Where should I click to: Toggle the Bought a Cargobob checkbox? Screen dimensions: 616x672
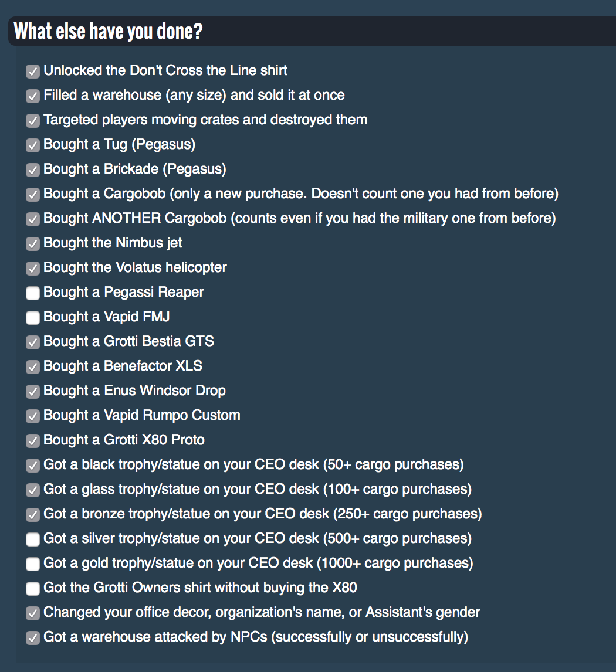coord(32,194)
